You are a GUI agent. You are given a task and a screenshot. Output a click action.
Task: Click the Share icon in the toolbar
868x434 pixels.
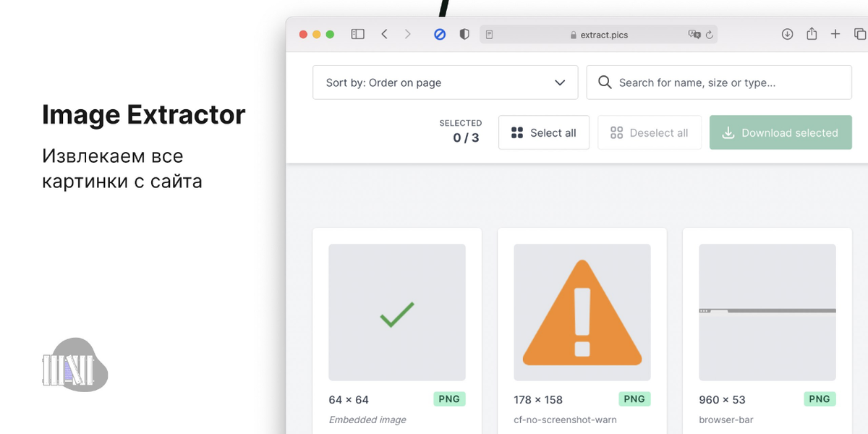click(812, 33)
